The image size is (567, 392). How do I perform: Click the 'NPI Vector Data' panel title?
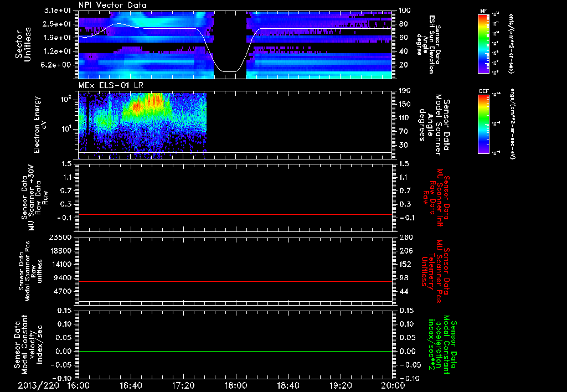(x=112, y=5)
